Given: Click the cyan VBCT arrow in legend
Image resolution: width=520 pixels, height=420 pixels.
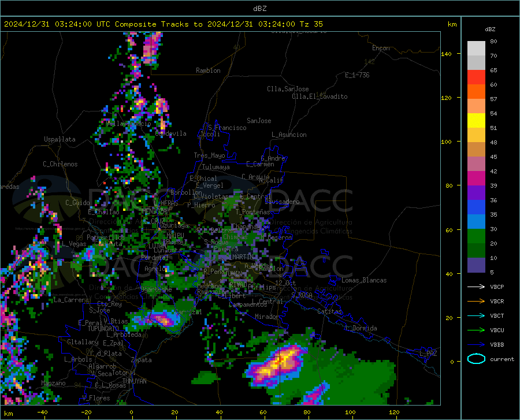Looking at the screenshot, I should click(x=476, y=315).
